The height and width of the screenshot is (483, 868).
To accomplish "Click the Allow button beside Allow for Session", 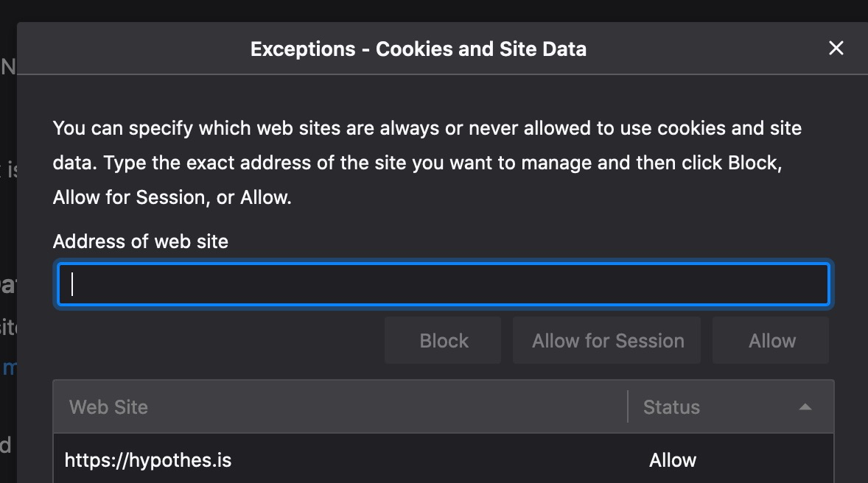I will pyautogui.click(x=771, y=340).
